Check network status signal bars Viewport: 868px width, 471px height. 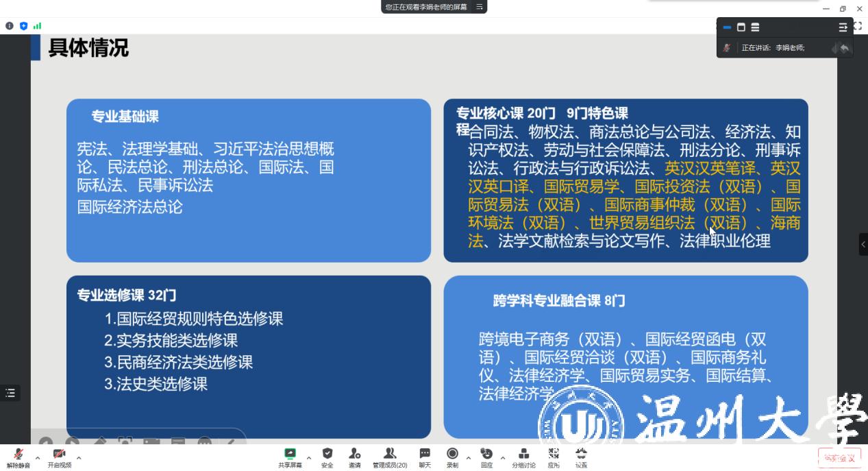[37, 26]
